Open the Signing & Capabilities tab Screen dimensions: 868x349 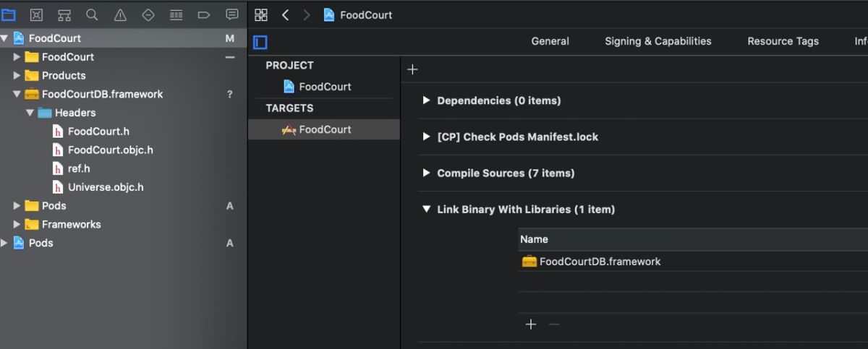[658, 41]
